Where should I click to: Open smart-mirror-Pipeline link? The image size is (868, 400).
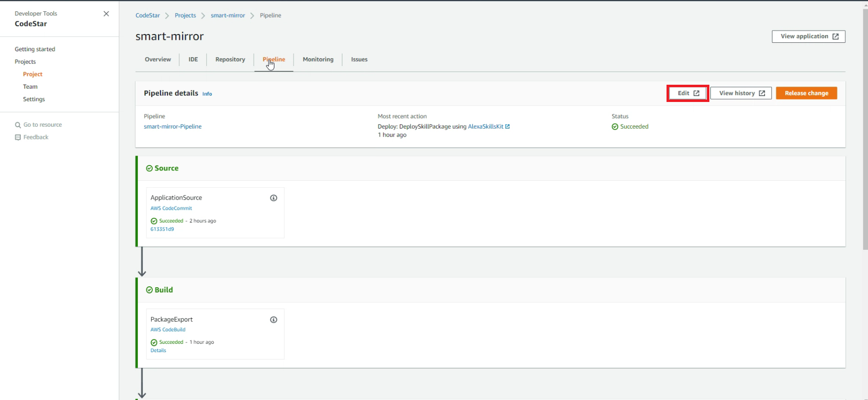click(x=172, y=127)
